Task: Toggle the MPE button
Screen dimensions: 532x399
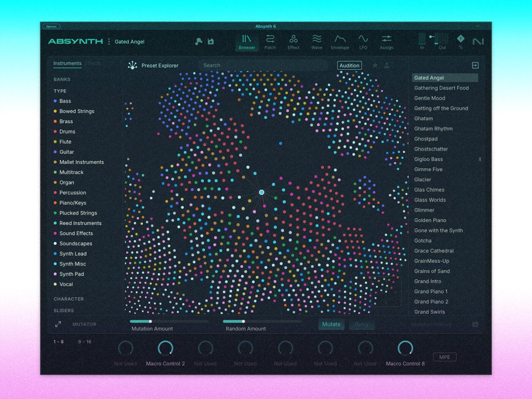Action: pos(445,357)
